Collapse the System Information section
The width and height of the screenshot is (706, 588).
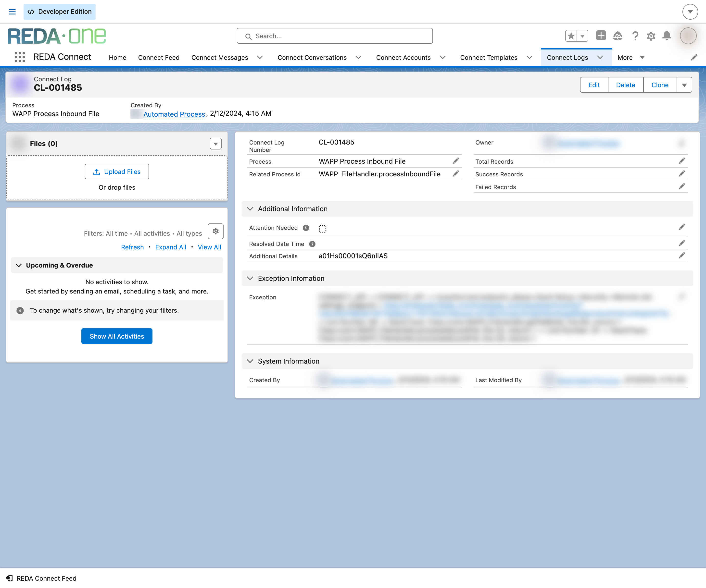[x=250, y=361]
